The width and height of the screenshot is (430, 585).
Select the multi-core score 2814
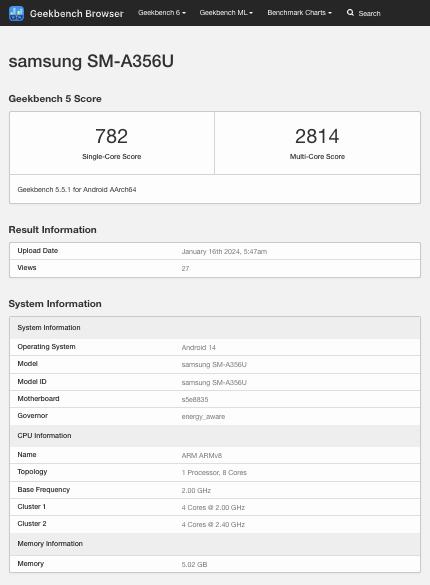pyautogui.click(x=317, y=136)
